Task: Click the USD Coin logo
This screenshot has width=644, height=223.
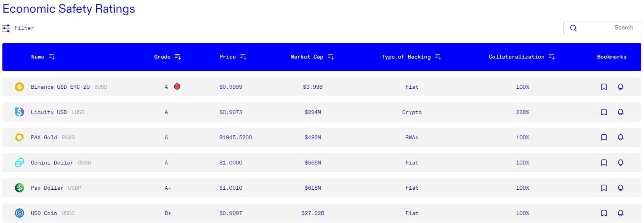Action: (x=19, y=213)
